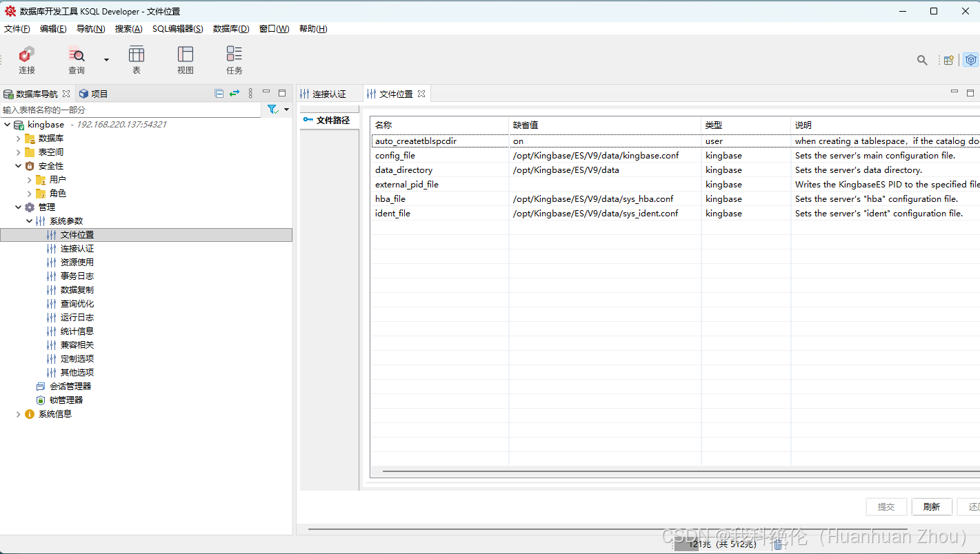
Task: Expand the 数据库 folder
Action: coord(18,138)
